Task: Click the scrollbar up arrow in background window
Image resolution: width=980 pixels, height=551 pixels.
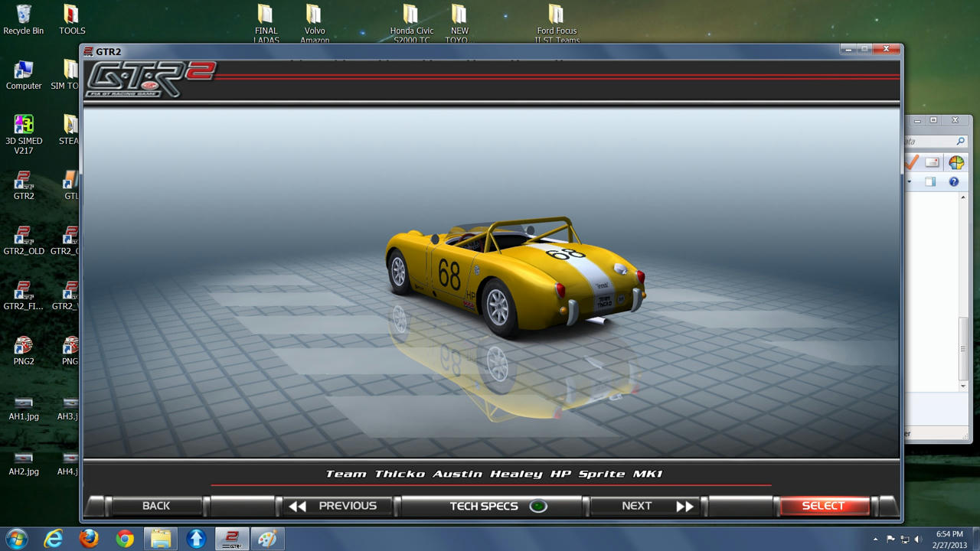Action: pyautogui.click(x=963, y=197)
